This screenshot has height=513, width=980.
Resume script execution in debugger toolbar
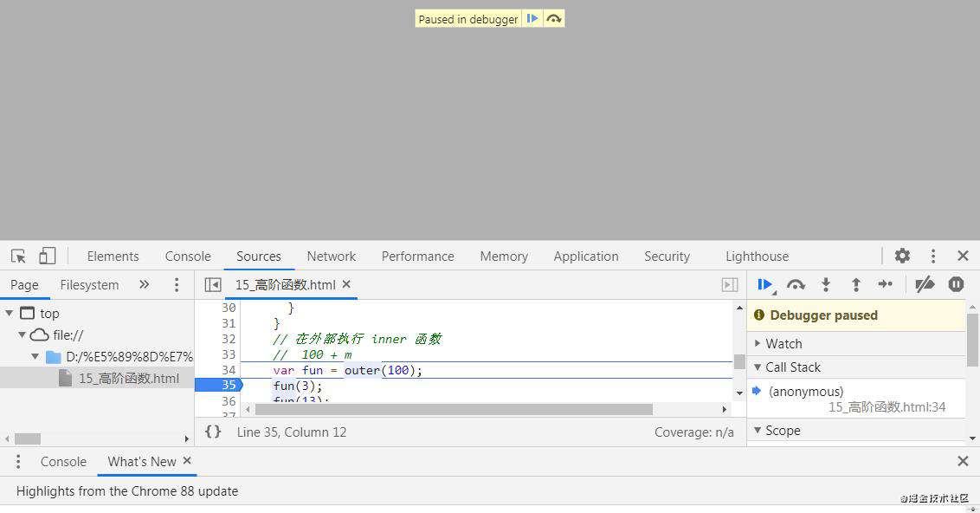[765, 285]
